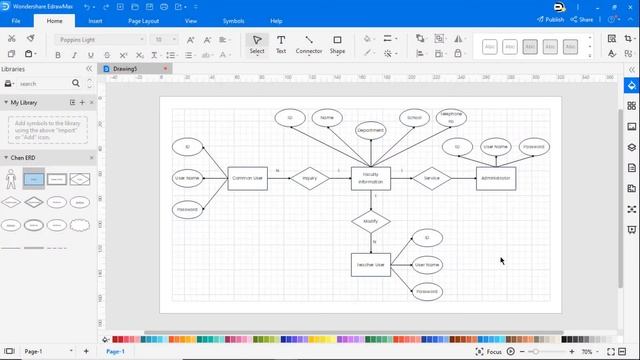Screen dimensions: 640x360
Task: Open the image panel in right sidebar
Action: 631,127
